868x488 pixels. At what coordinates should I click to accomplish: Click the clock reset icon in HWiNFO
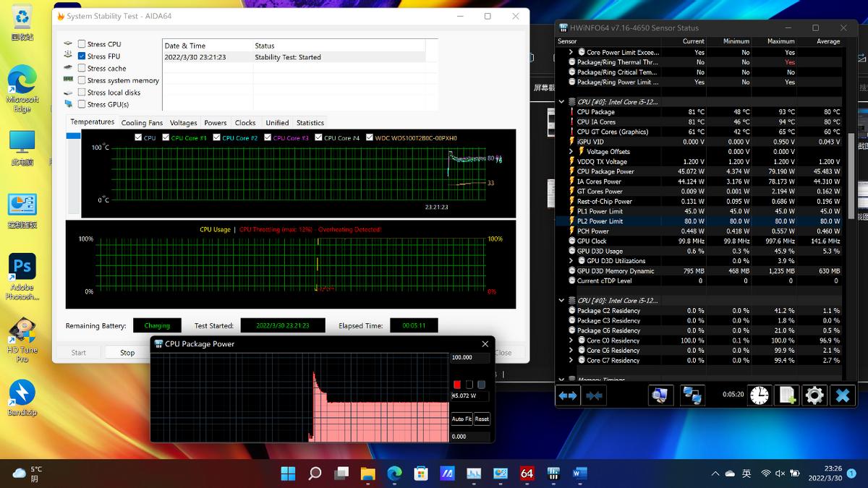pos(759,395)
